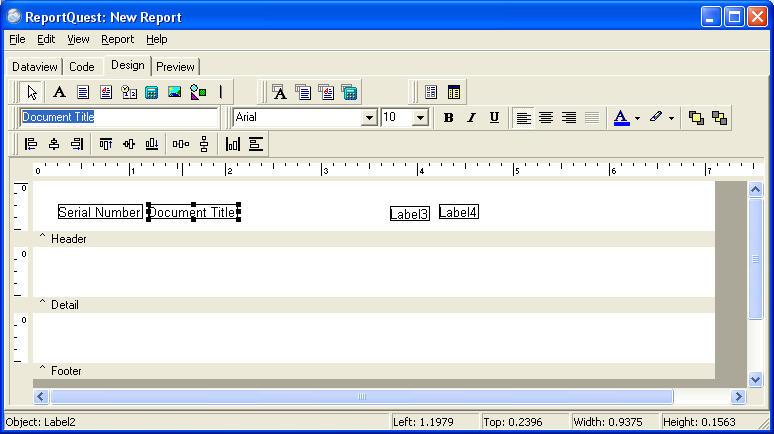Collapse the Detail section caret

click(x=42, y=303)
